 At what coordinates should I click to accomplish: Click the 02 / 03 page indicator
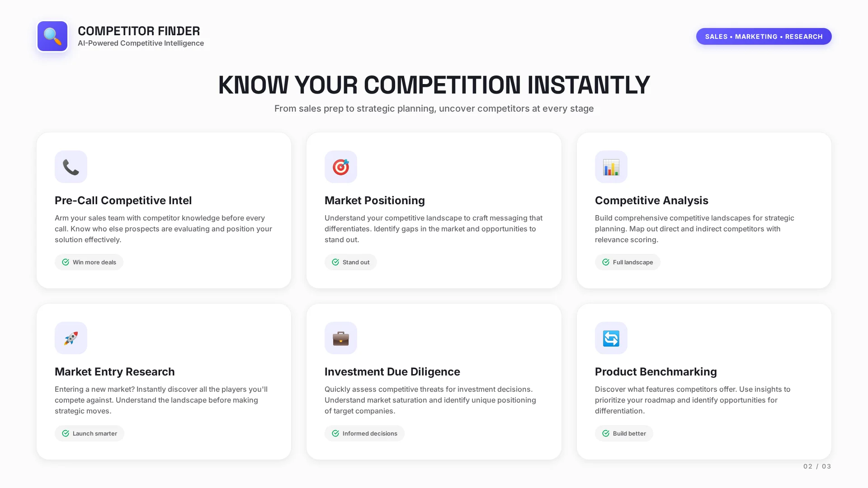[817, 466]
